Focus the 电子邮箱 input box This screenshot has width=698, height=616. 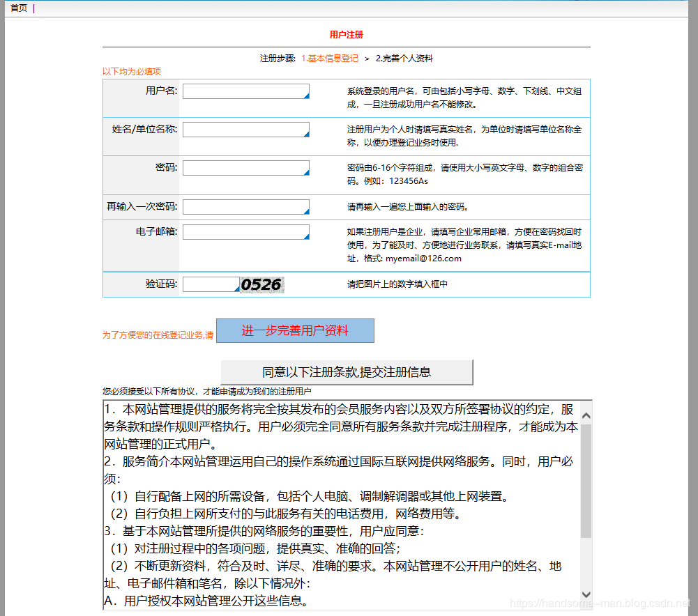[x=245, y=232]
